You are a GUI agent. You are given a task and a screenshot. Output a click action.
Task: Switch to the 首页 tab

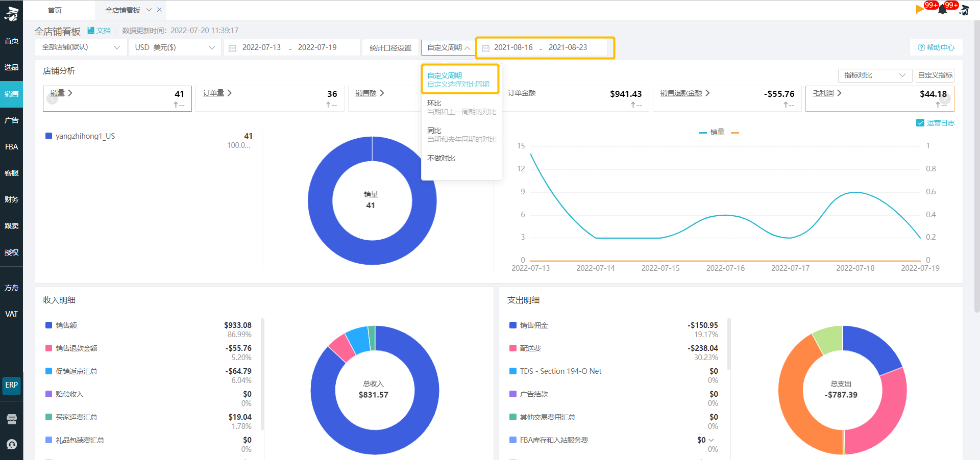coord(55,10)
